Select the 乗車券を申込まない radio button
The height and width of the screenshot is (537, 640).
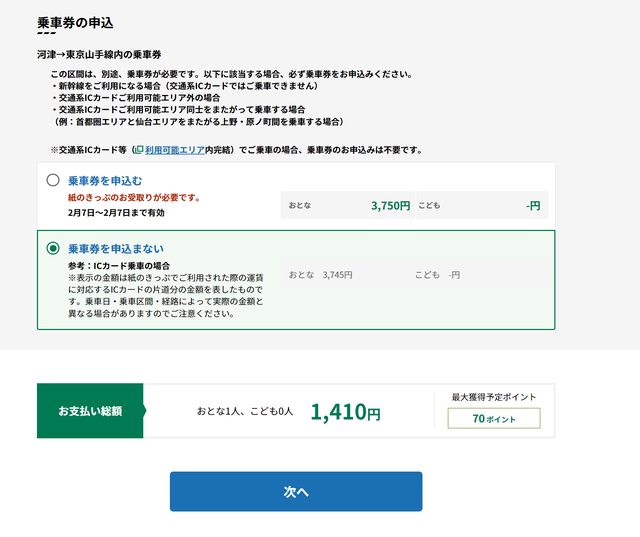tap(53, 248)
